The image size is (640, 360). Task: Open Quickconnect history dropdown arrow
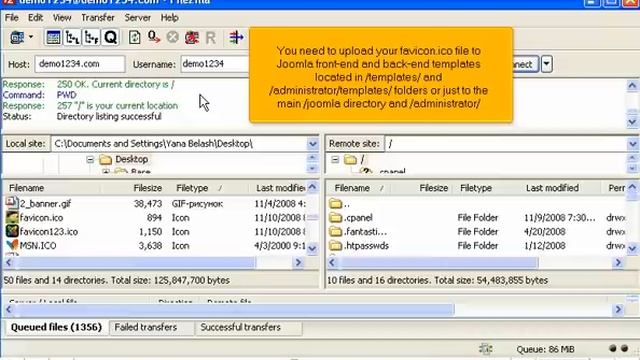pos(547,64)
